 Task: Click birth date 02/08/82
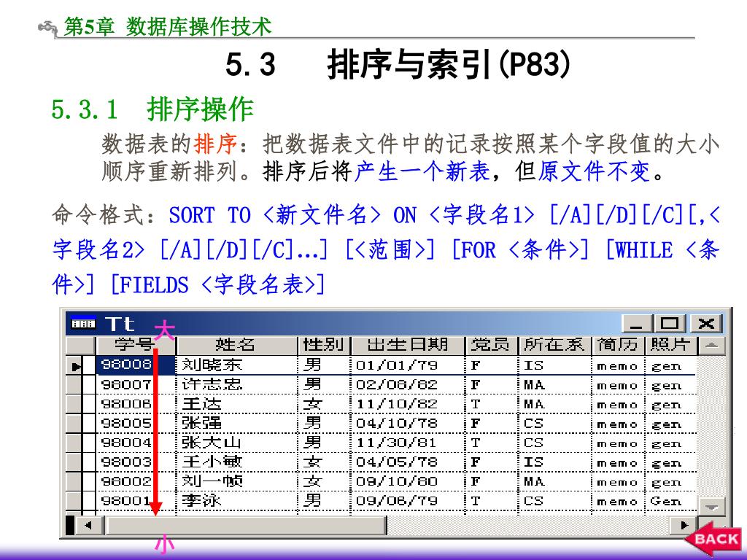(x=396, y=385)
